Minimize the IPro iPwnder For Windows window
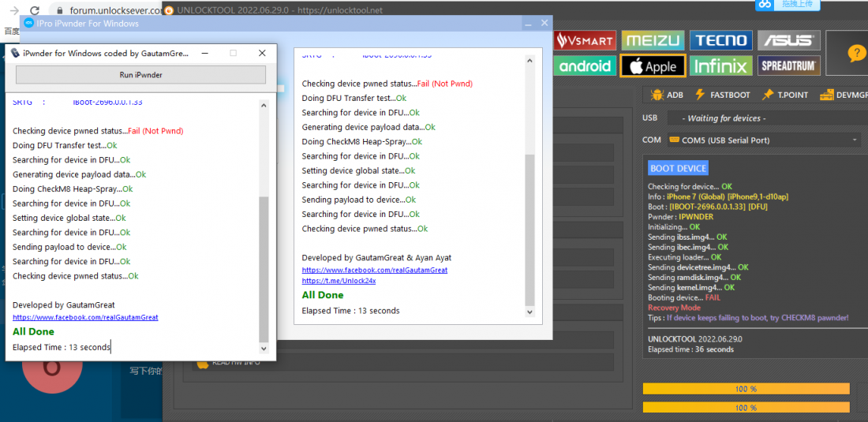The height and width of the screenshot is (422, 868). [x=528, y=23]
